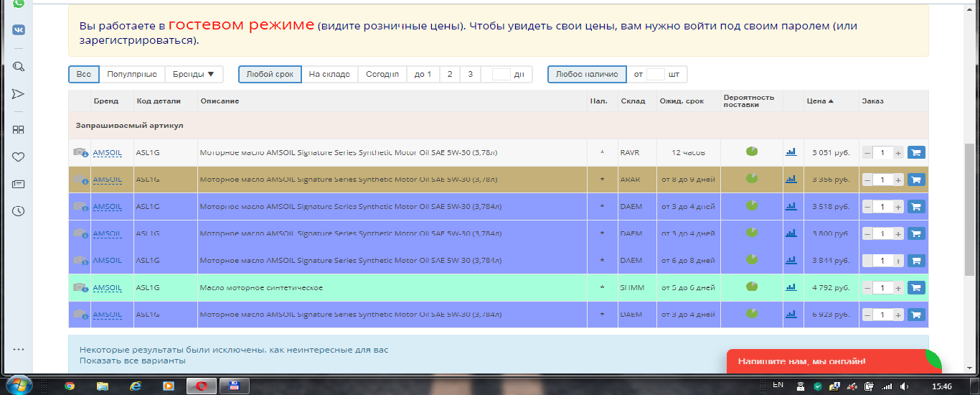This screenshot has width=980, height=395.
Task: Click the "Склад" column header
Action: 633,101
